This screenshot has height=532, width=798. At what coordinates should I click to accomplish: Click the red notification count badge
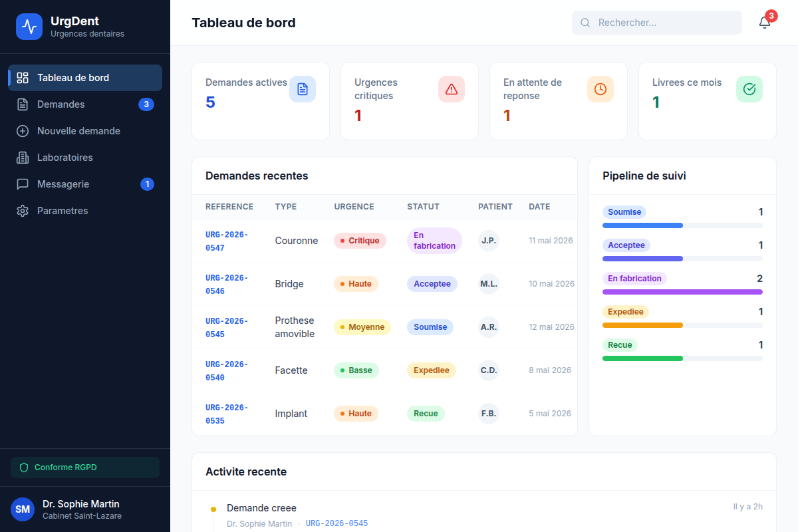[x=771, y=16]
